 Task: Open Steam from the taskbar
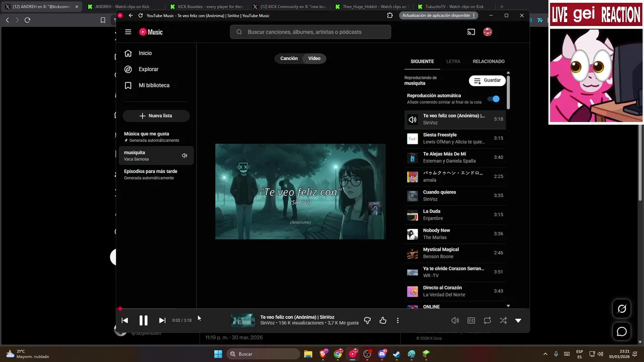pos(396,354)
